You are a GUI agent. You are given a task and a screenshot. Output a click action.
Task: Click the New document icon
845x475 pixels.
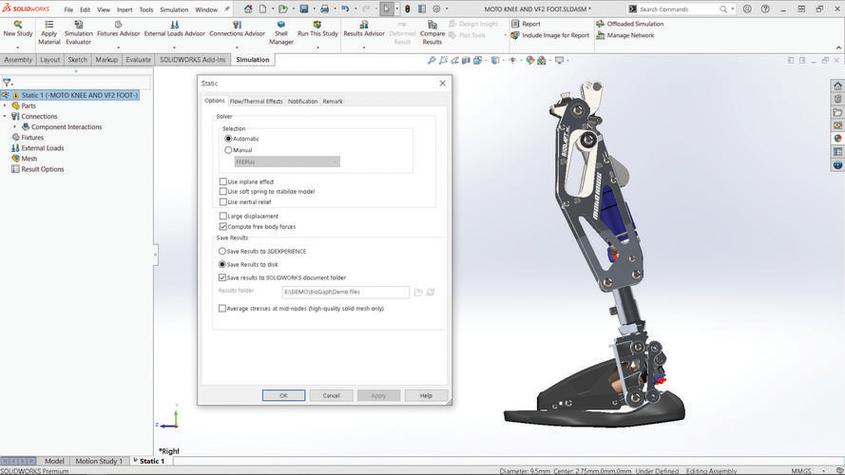262,9
